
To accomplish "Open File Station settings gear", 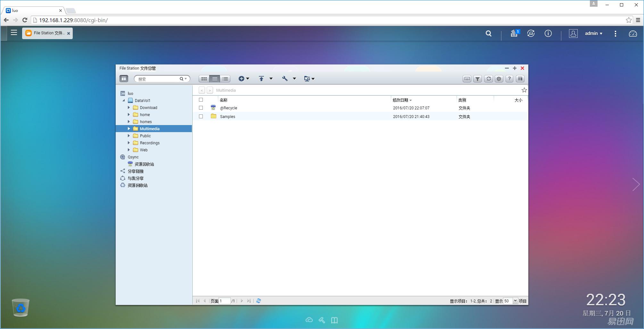I will pos(499,79).
